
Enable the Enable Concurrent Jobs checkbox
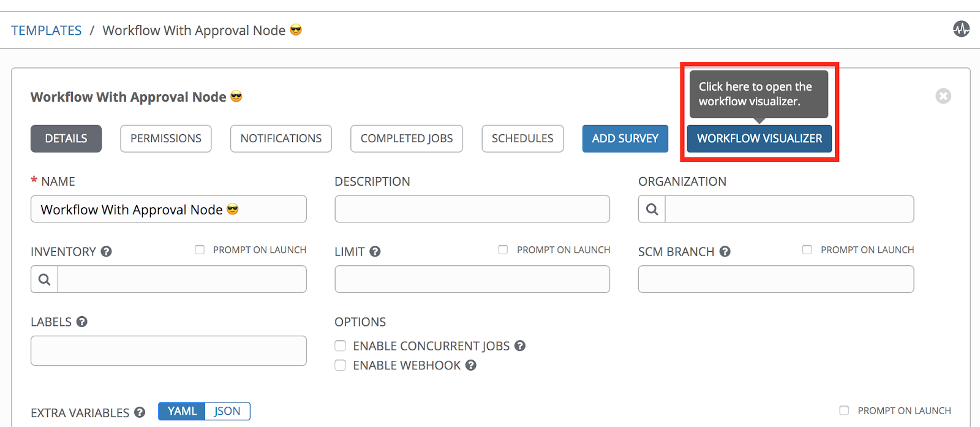pos(340,346)
